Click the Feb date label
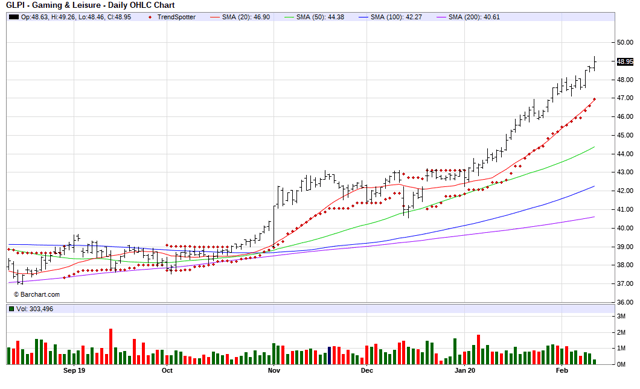 (x=562, y=371)
